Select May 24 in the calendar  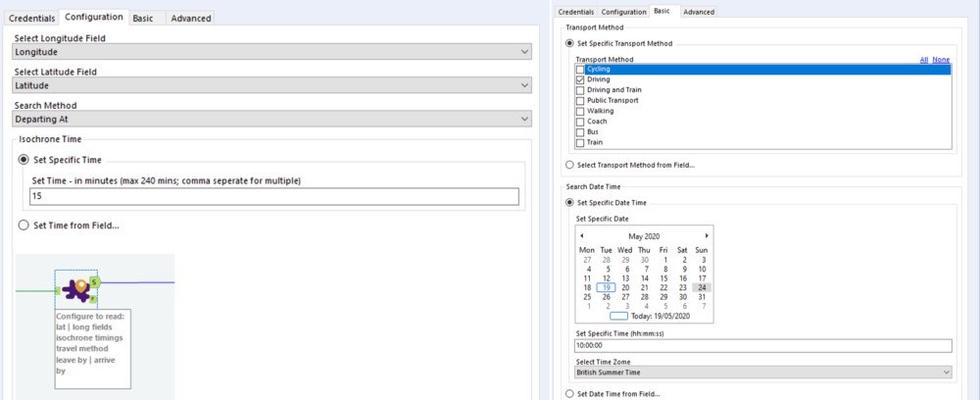(x=702, y=287)
